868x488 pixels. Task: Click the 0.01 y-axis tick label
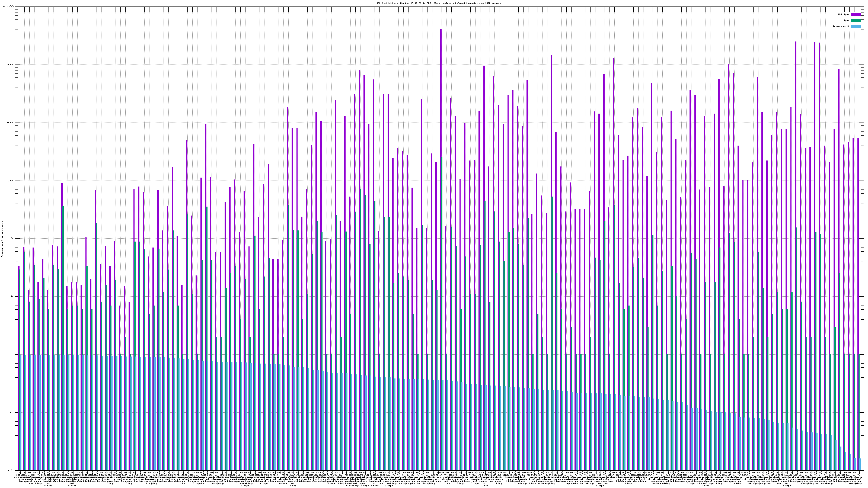(x=11, y=470)
